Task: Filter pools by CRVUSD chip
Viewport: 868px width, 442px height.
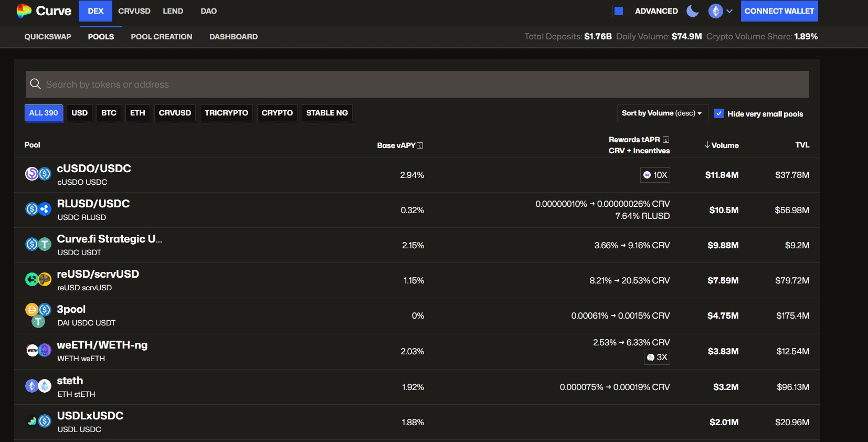Action: pyautogui.click(x=175, y=113)
